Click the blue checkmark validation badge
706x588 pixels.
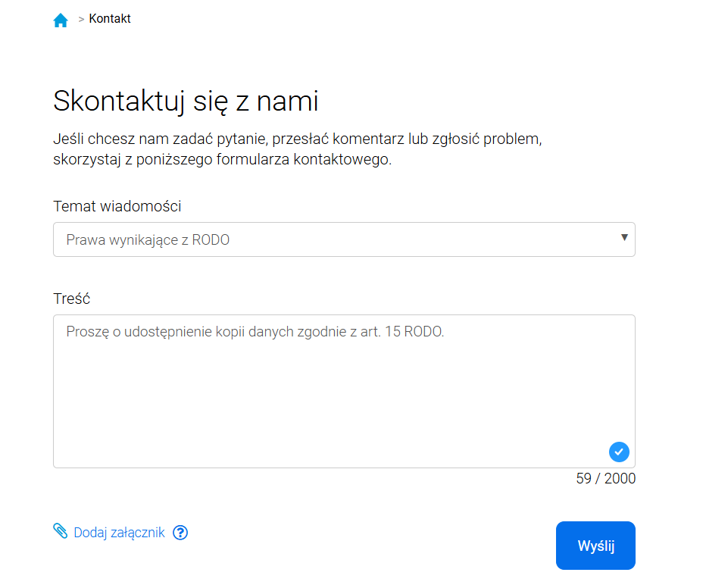pyautogui.click(x=619, y=452)
